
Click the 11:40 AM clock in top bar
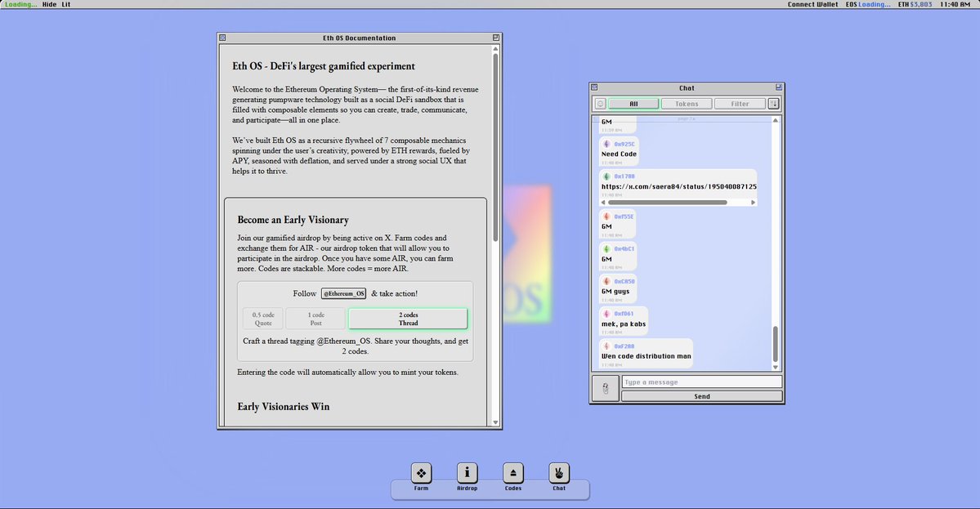(x=955, y=4)
